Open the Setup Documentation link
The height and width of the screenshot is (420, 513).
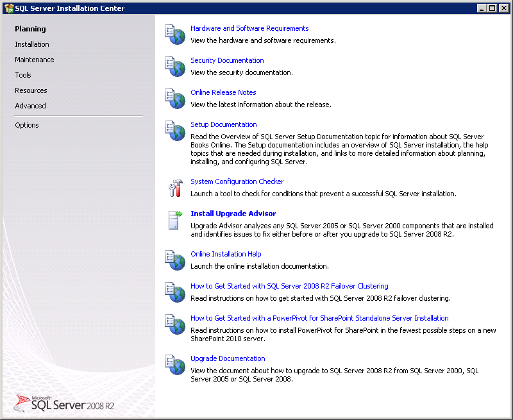(x=223, y=124)
